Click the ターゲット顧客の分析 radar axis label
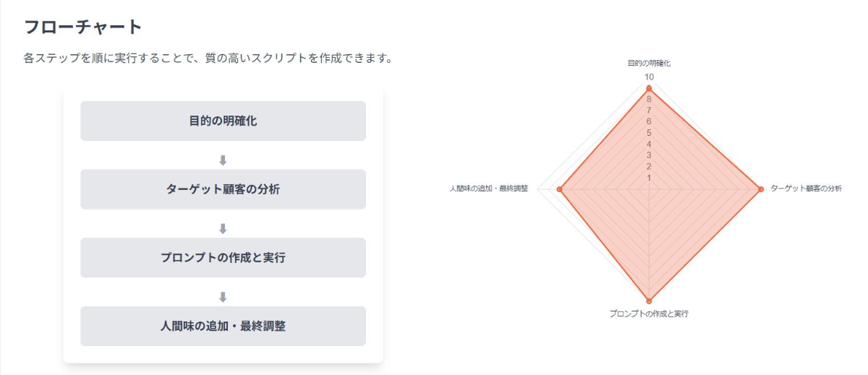This screenshot has height=375, width=868. (x=806, y=189)
